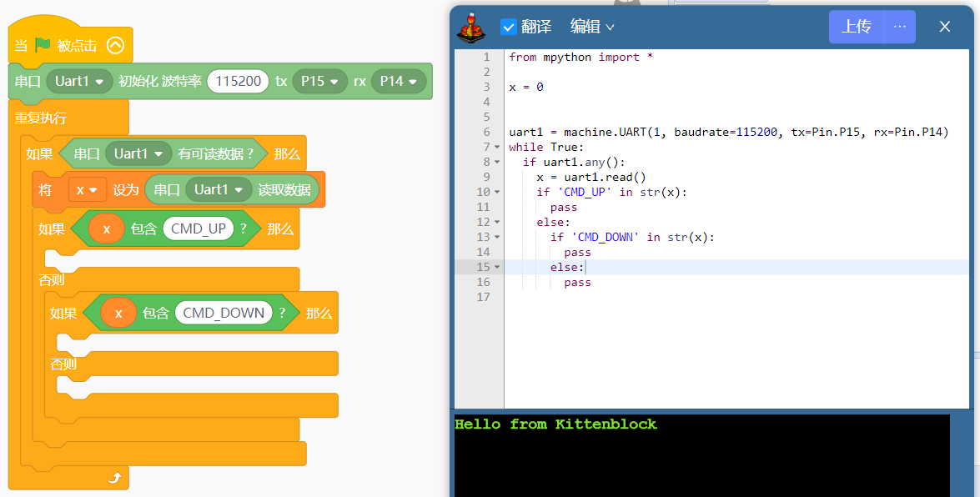
Task: Open Uart1 dropdown in serial init block
Action: (79, 81)
